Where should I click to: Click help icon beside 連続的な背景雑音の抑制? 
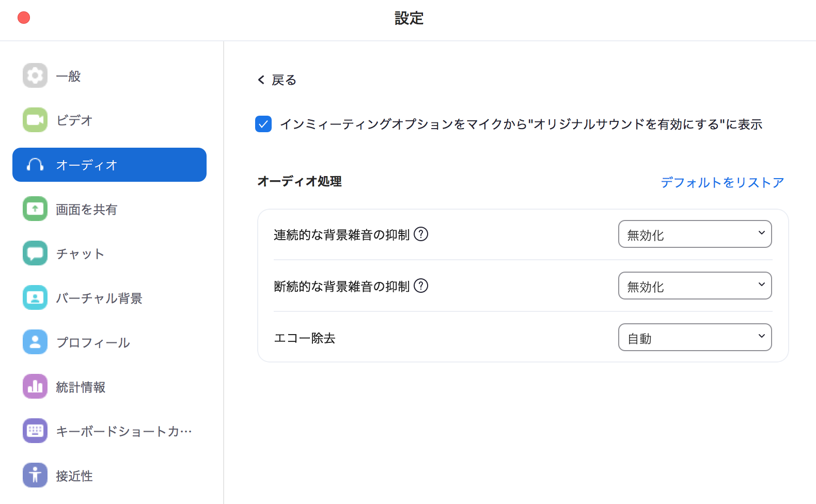point(421,234)
